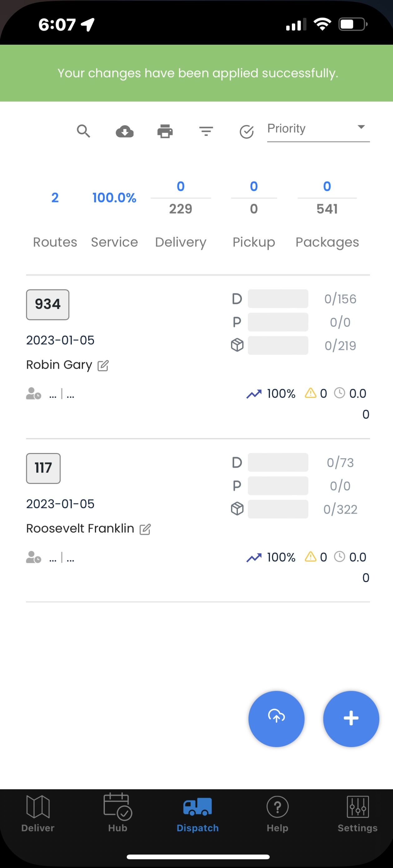
Task: Click the Priority dropdown arrow
Action: tap(361, 127)
